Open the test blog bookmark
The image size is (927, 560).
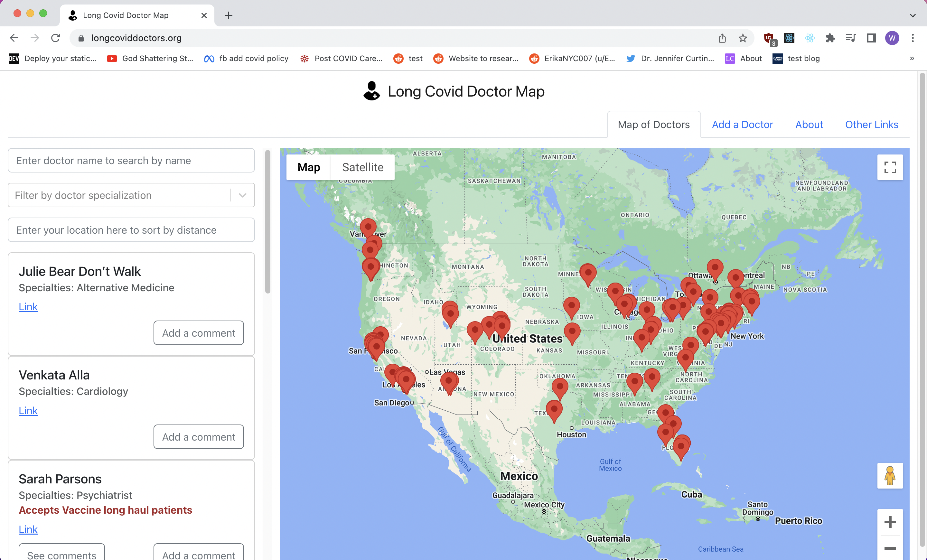[796, 58]
